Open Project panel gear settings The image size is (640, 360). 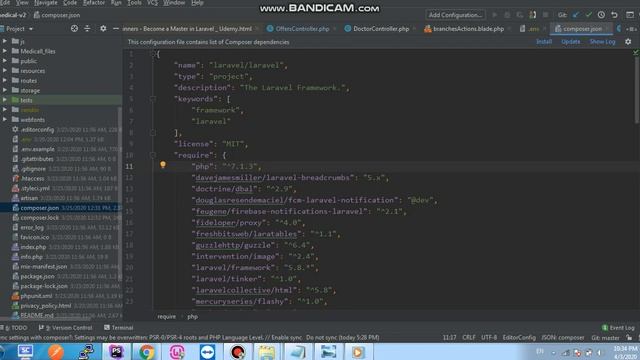[103, 29]
